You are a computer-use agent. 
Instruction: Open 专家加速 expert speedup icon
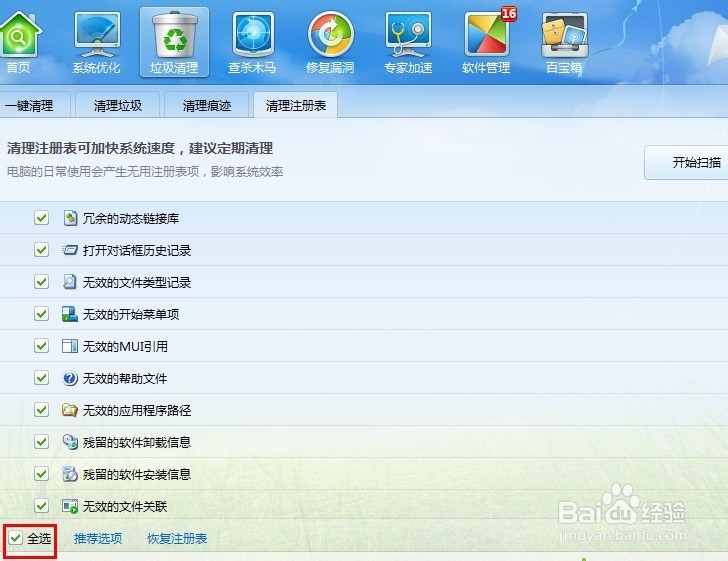point(409,35)
